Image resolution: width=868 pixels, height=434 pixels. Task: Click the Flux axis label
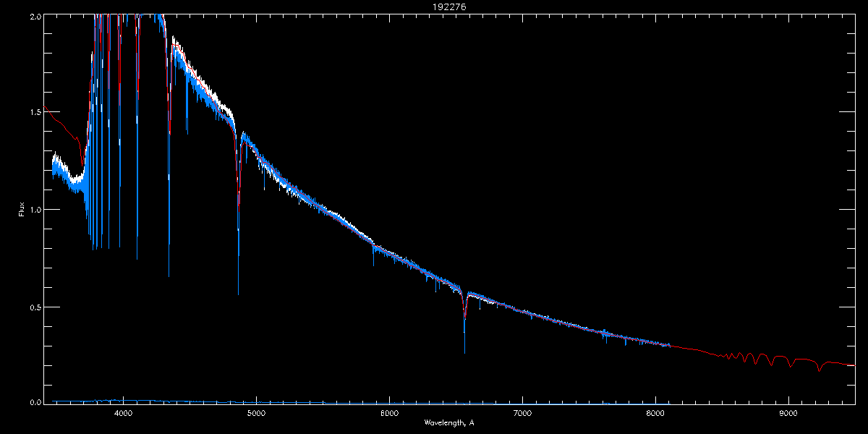coord(22,209)
